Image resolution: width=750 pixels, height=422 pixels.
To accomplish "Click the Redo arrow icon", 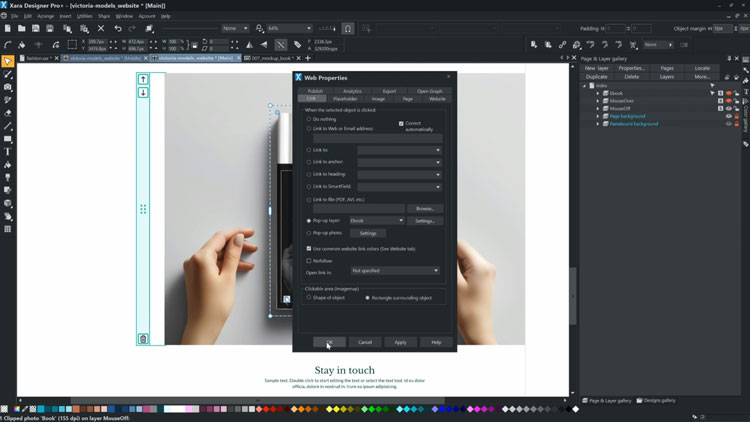I will (x=132, y=29).
